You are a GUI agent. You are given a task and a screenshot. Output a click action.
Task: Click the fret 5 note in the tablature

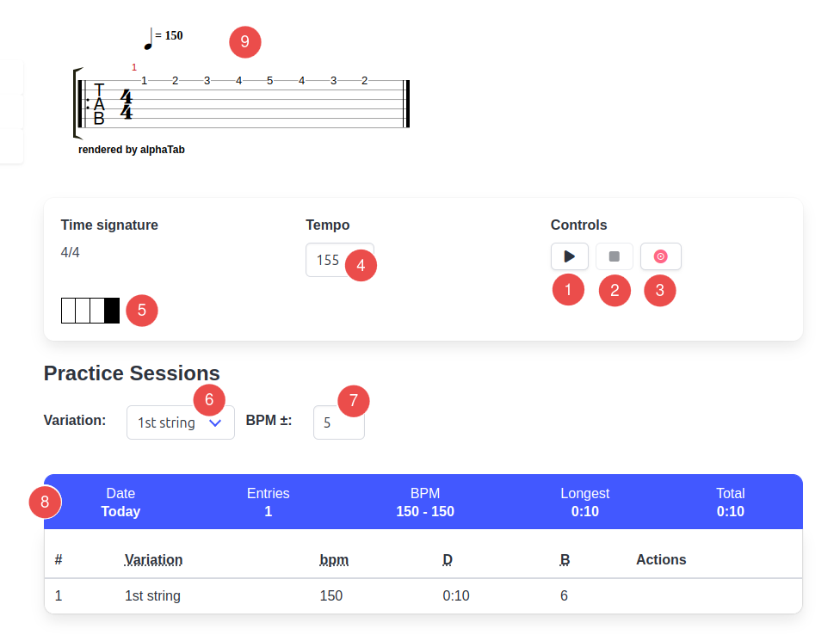270,81
